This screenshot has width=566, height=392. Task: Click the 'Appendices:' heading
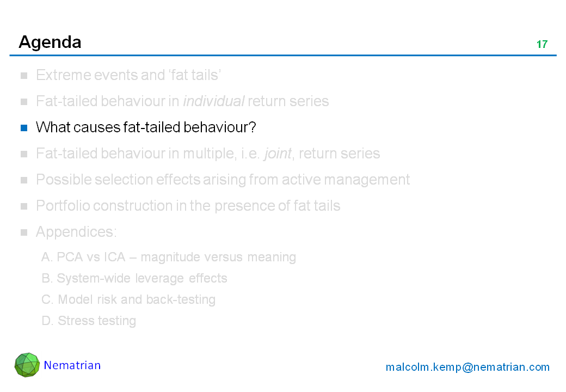point(76,232)
